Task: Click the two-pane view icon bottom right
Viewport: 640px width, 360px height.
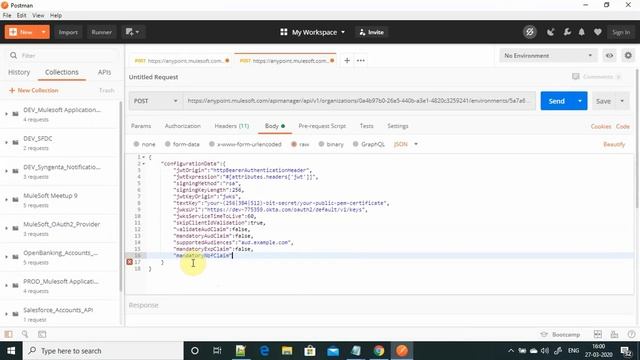Action: pyautogui.click(x=598, y=334)
